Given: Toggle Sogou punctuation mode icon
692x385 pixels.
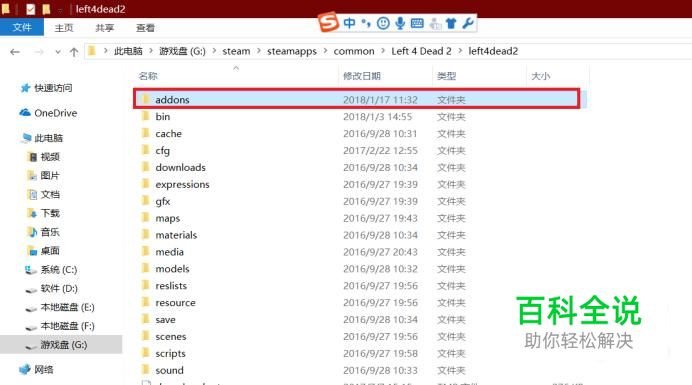Looking at the screenshot, I should pyautogui.click(x=366, y=23).
